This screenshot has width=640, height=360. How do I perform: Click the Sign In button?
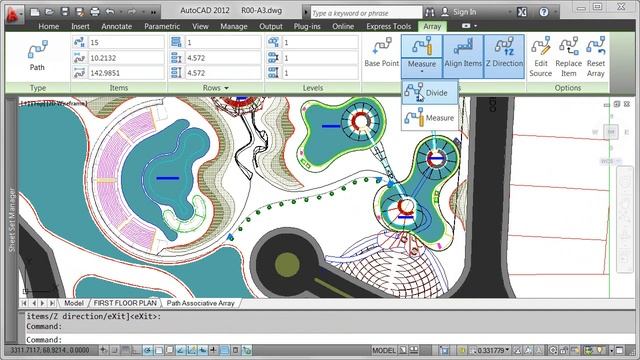pyautogui.click(x=459, y=12)
